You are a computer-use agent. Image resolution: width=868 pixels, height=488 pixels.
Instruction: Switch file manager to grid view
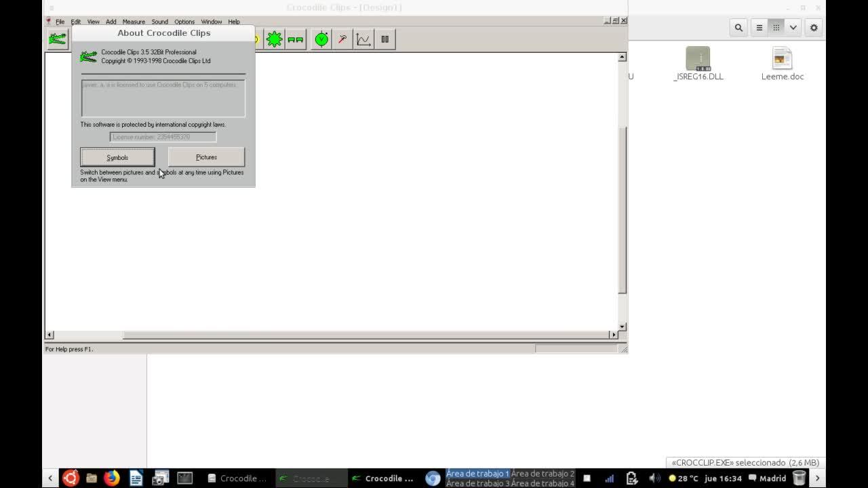coord(776,28)
